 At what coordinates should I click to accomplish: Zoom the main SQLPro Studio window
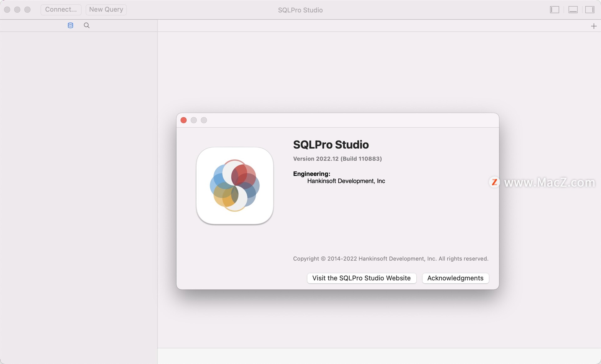coord(28,10)
